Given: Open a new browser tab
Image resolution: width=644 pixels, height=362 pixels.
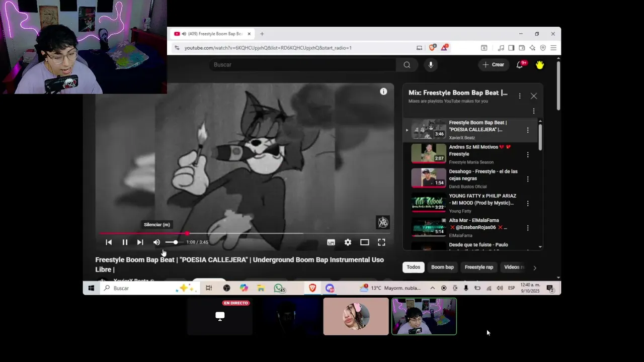Looking at the screenshot, I should [262, 34].
